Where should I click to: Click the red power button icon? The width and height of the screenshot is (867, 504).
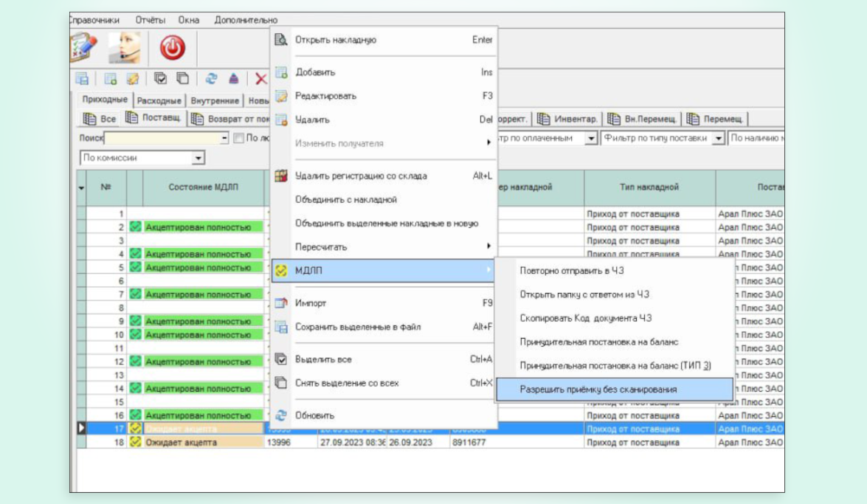(173, 49)
